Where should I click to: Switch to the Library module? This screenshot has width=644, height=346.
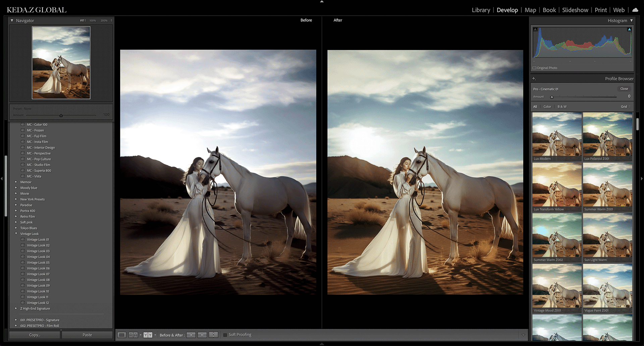point(481,10)
